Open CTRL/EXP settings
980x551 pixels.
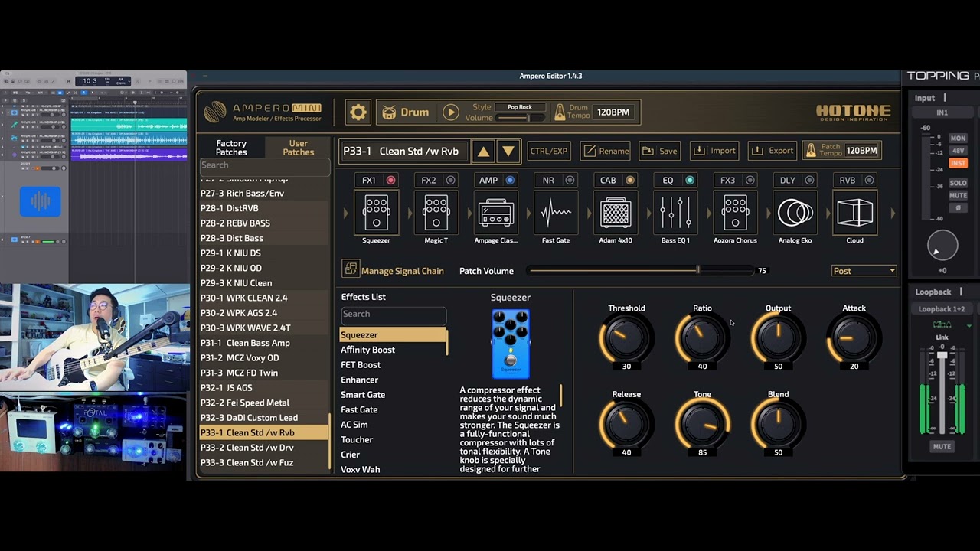click(x=549, y=151)
